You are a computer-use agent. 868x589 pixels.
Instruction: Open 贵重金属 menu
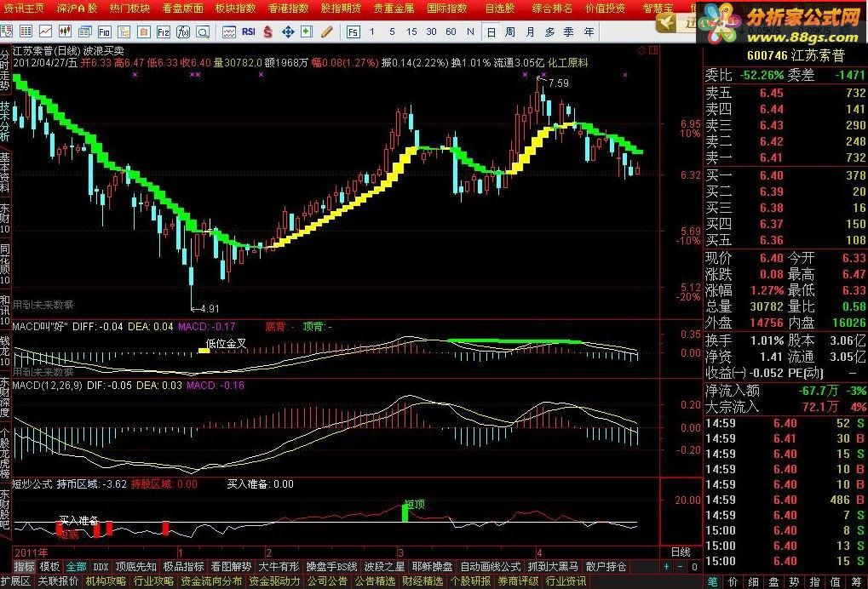point(394,9)
